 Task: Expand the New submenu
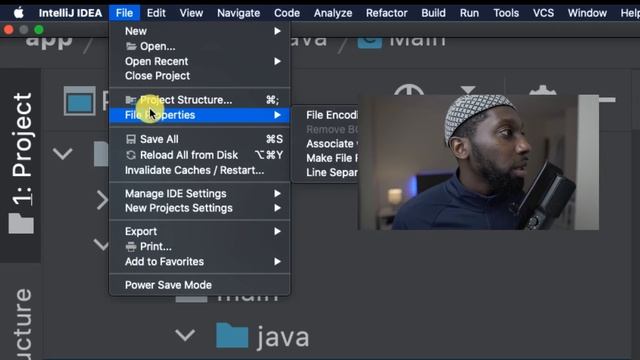click(200, 31)
